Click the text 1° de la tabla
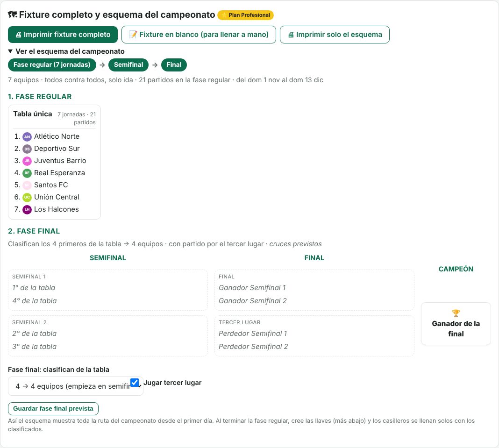Viewport: 499px width, 448px height. (x=34, y=288)
